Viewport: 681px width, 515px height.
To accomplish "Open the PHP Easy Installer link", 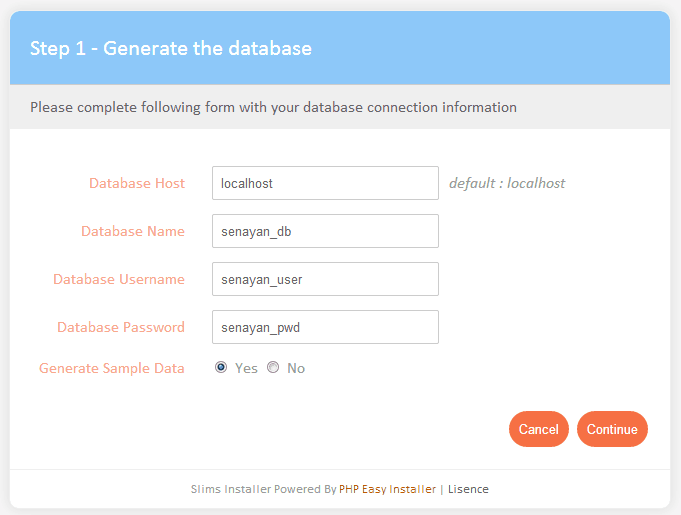I will pyautogui.click(x=387, y=489).
